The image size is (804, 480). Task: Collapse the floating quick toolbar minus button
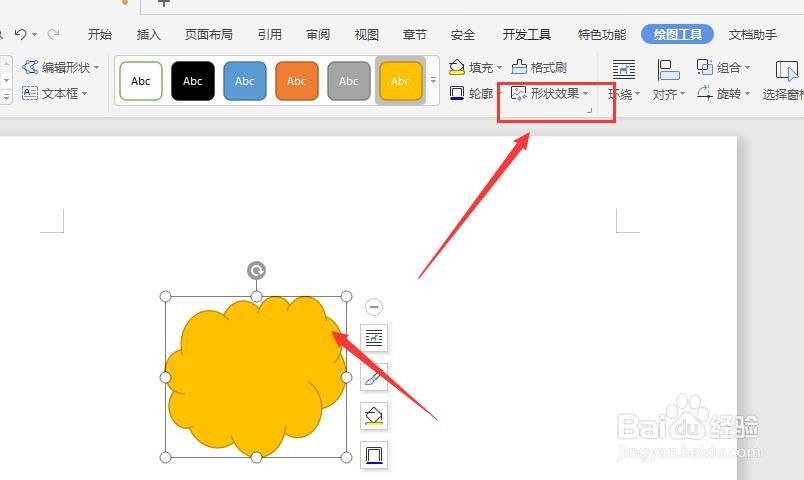click(374, 307)
